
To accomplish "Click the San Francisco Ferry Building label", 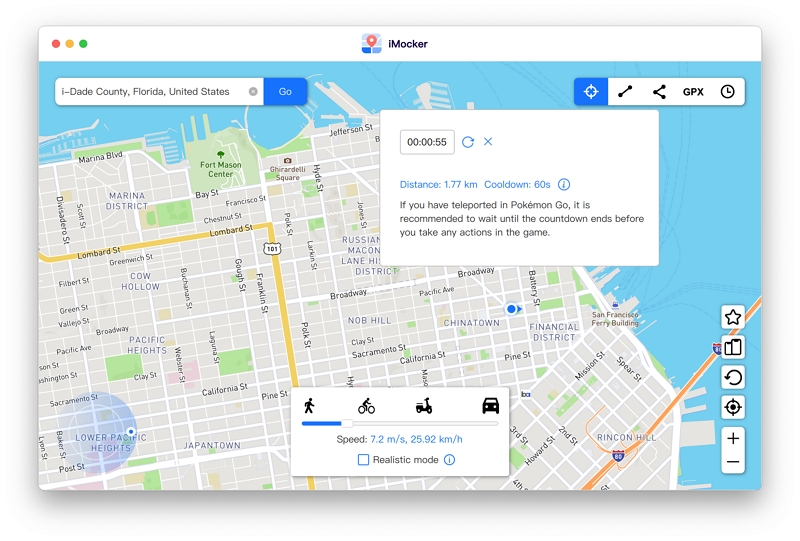I will tap(615, 319).
